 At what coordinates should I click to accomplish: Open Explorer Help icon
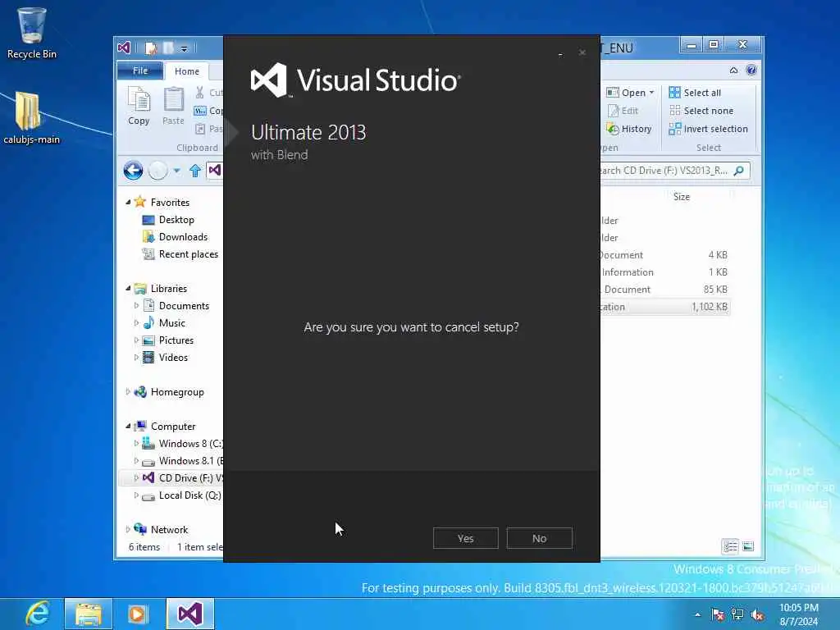751,70
